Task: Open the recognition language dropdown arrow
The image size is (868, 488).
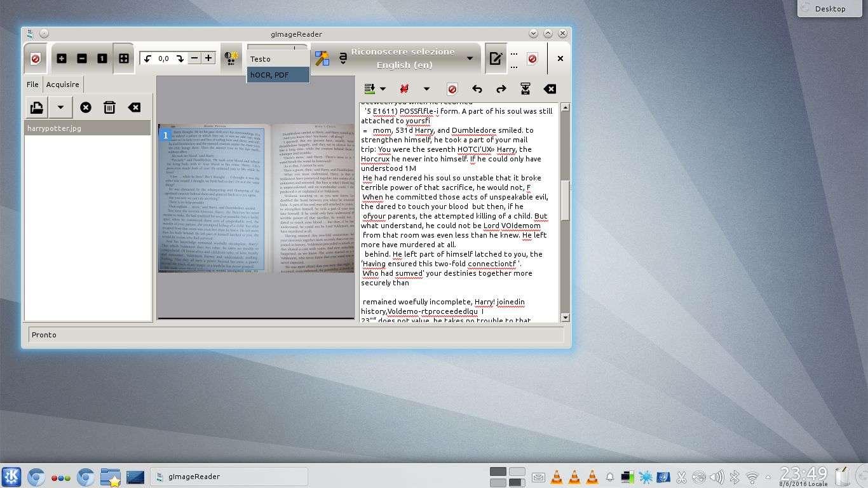Action: point(470,58)
